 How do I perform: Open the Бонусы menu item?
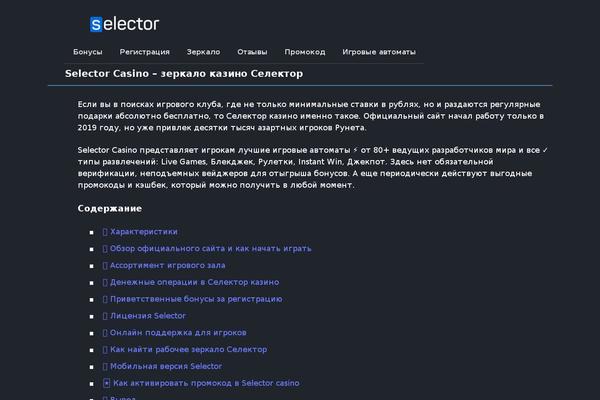tap(88, 52)
